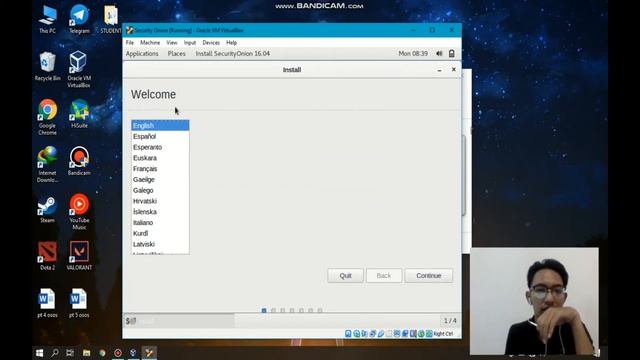
Task: Select Esperanto in the language list
Action: pyautogui.click(x=160, y=147)
